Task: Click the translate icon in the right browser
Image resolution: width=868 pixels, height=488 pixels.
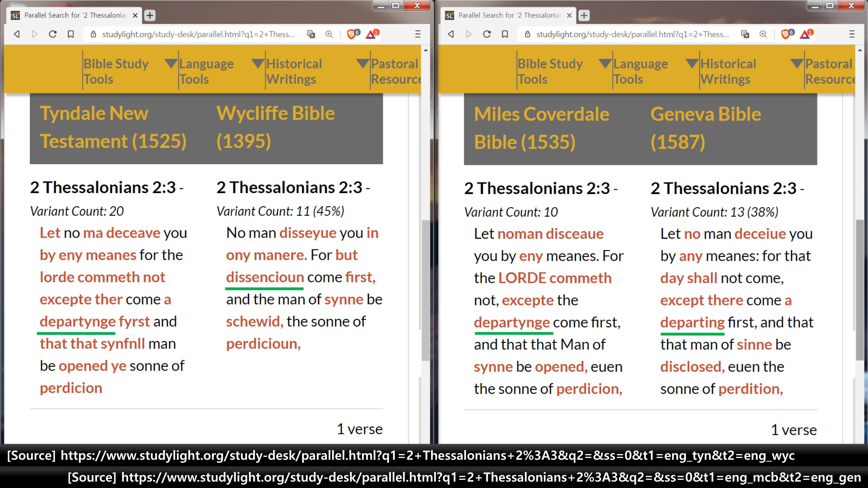Action: point(745,34)
